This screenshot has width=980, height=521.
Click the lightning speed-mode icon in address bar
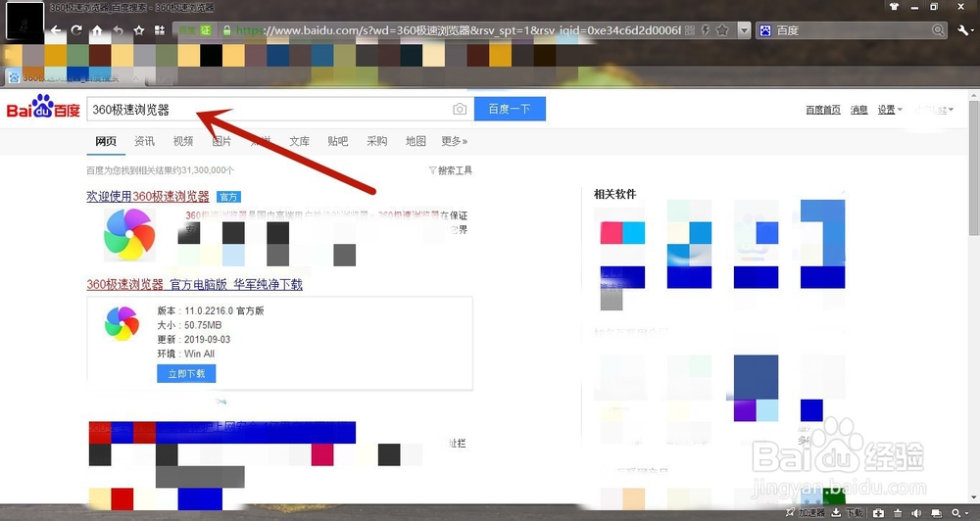point(706,30)
